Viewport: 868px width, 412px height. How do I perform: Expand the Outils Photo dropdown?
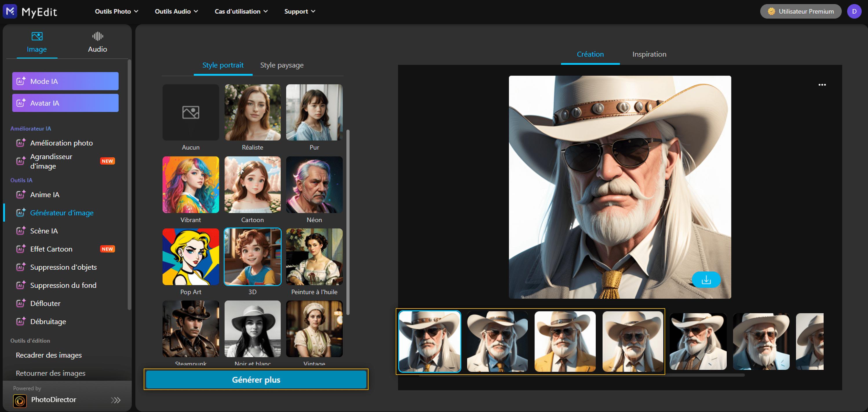pyautogui.click(x=116, y=12)
